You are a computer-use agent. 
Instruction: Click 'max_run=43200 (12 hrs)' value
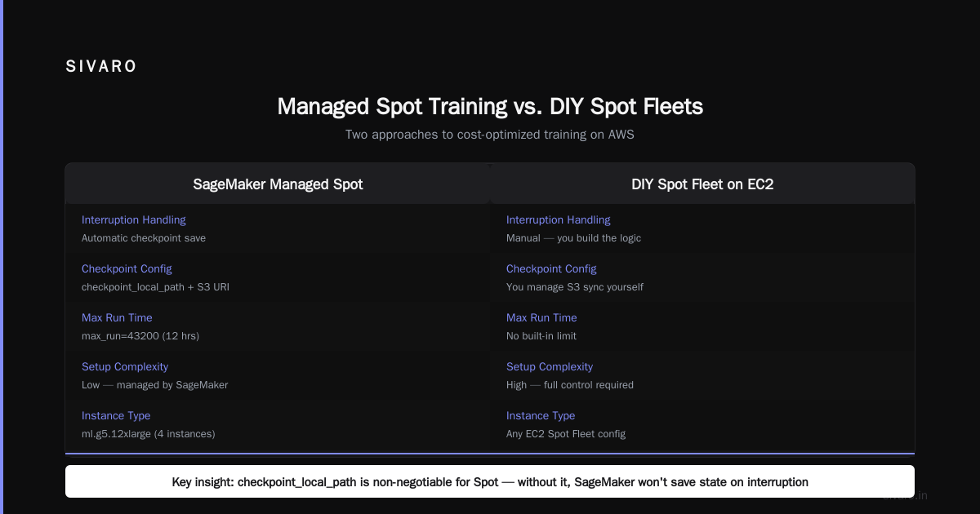(140, 336)
